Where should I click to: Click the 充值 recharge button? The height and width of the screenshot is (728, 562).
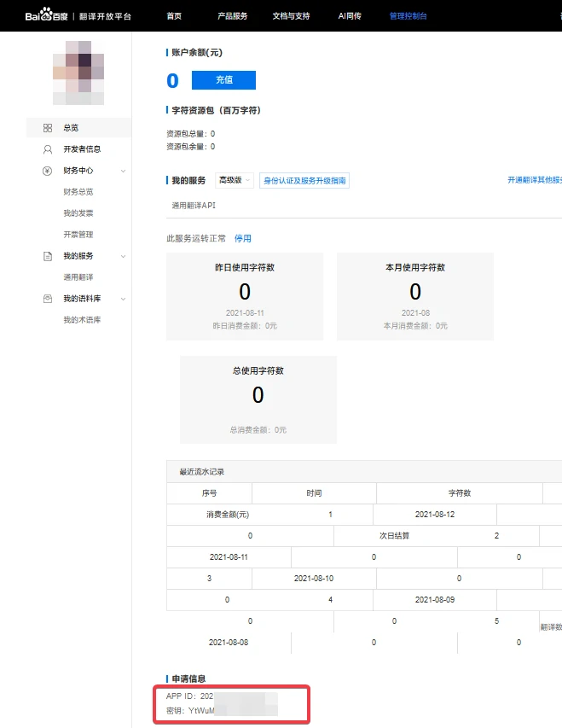(223, 80)
